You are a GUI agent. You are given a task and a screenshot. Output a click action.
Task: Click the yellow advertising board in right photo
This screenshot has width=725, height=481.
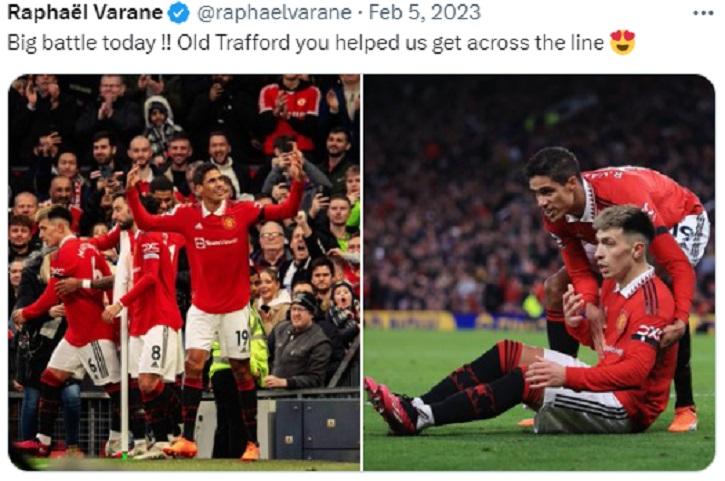[411, 321]
